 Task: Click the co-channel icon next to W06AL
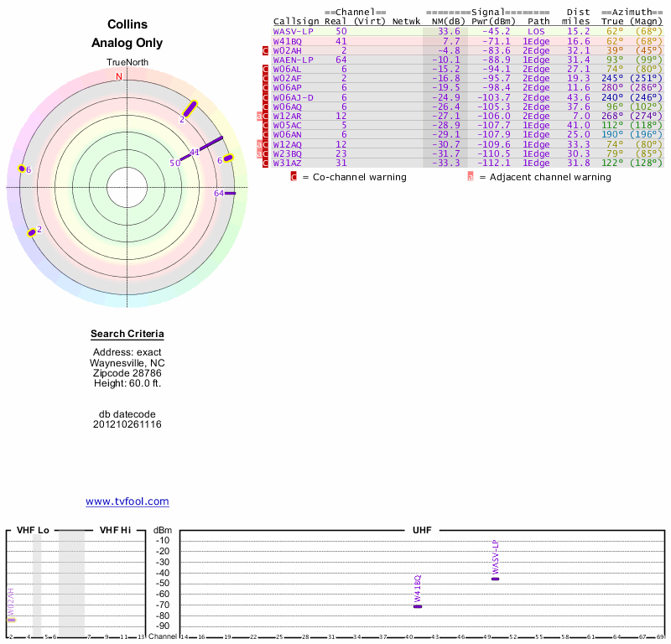click(266, 70)
